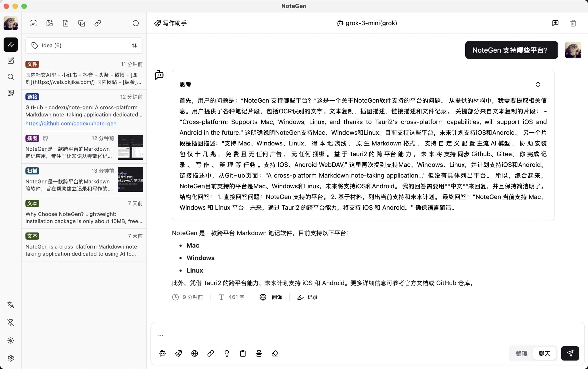
Task: Open the gallery panel in the sidebar
Action: (x=10, y=93)
